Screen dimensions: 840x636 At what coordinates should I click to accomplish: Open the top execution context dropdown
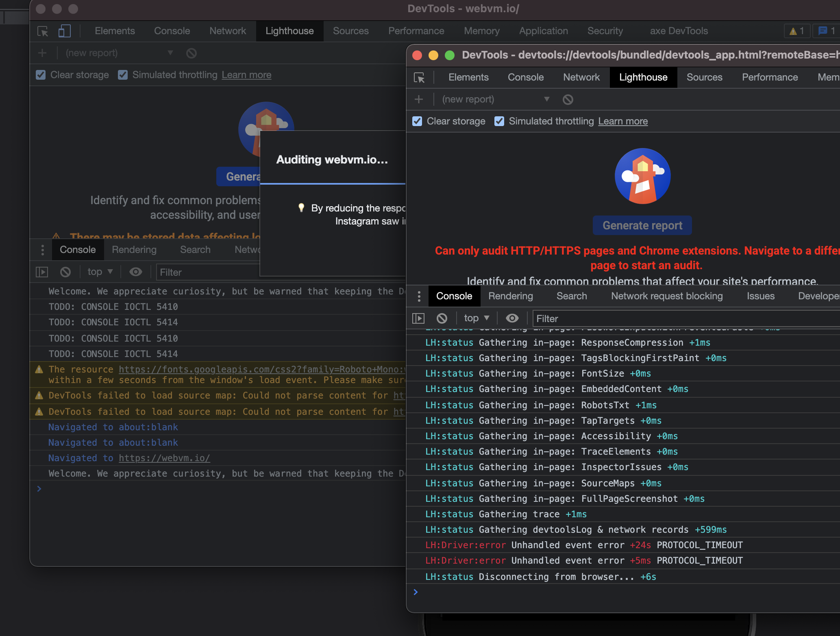(x=476, y=318)
